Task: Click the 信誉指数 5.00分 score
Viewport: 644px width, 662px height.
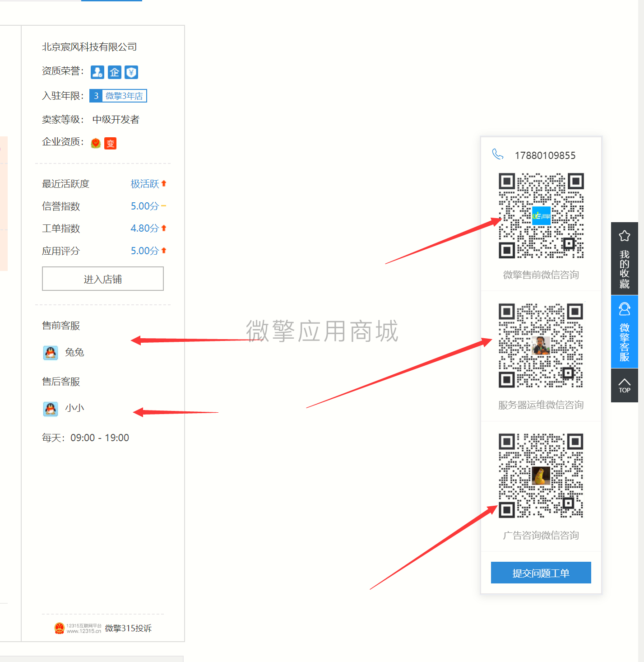Action: (145, 206)
